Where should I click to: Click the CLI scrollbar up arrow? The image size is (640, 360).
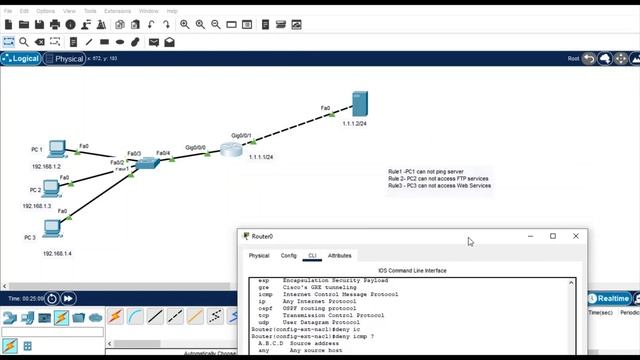(x=571, y=283)
